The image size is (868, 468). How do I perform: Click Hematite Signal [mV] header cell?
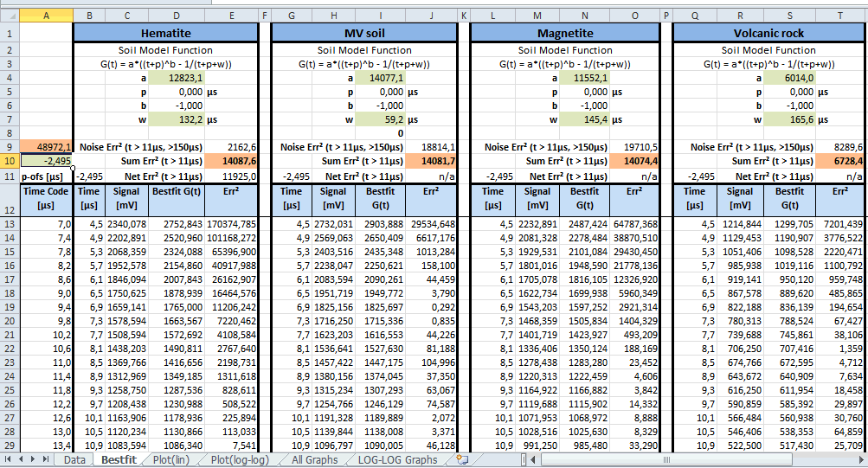[126, 200]
